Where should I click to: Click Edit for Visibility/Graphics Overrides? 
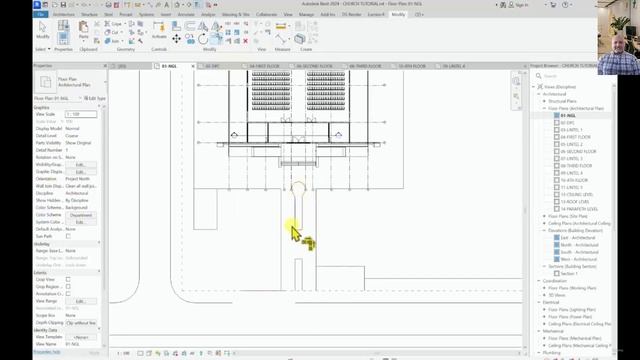point(80,164)
